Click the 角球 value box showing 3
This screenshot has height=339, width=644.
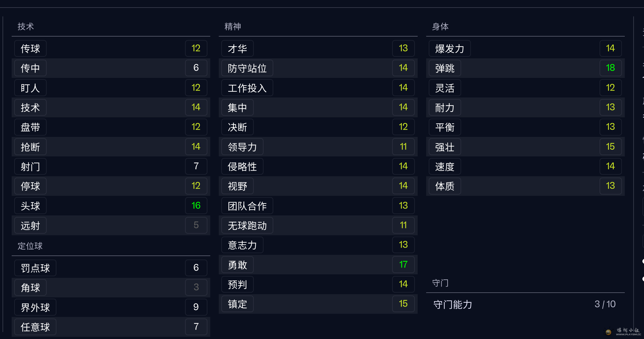196,287
